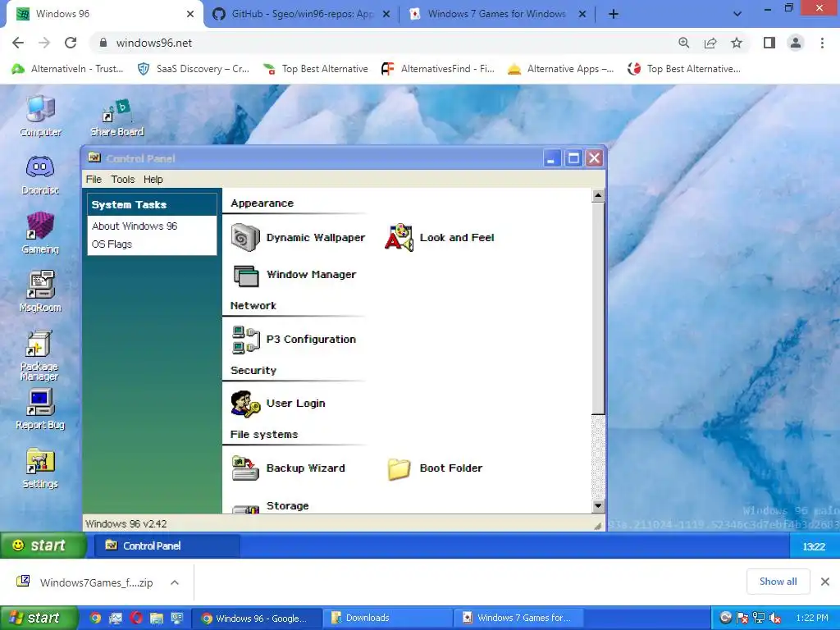Launch the Backup Wizard
Image resolution: width=840 pixels, height=630 pixels.
click(288, 468)
